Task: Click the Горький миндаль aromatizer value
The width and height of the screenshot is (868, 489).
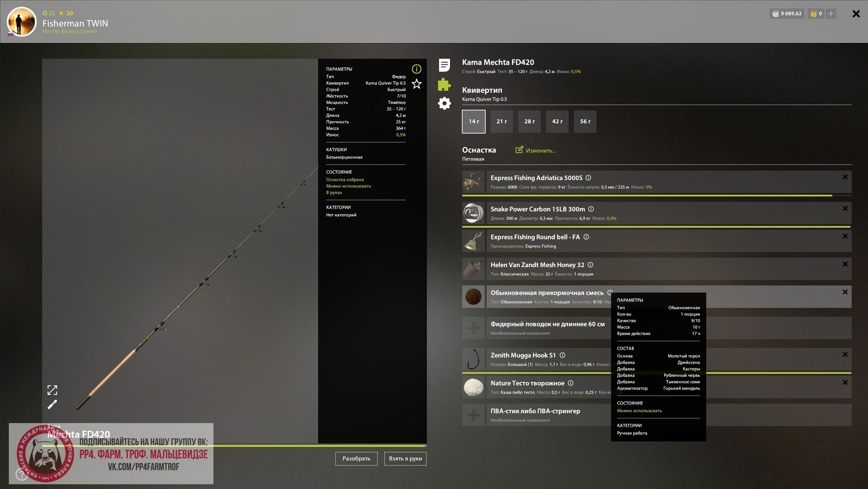Action: [x=681, y=388]
